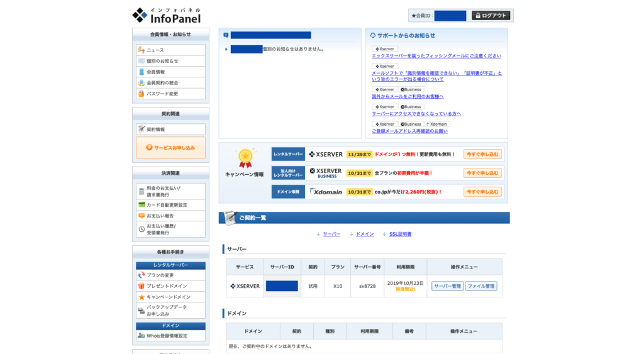
Task: Open ご登録メールアドレス再確認のお願い link
Action: pos(409,131)
